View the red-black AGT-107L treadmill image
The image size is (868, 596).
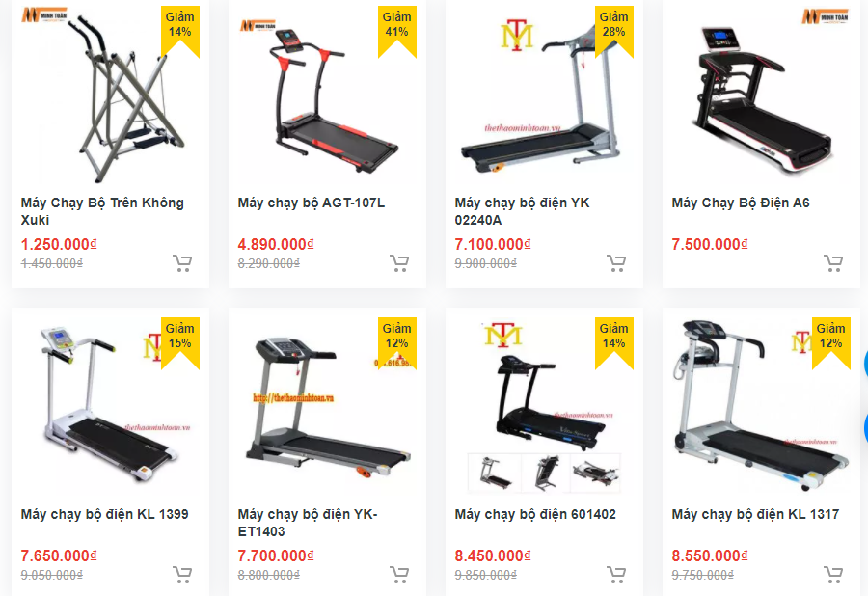[327, 95]
